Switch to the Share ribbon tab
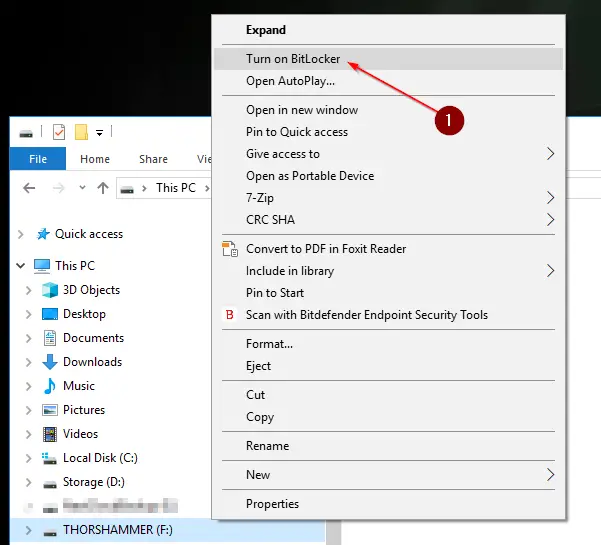Image resolution: width=601 pixels, height=545 pixels. click(153, 159)
